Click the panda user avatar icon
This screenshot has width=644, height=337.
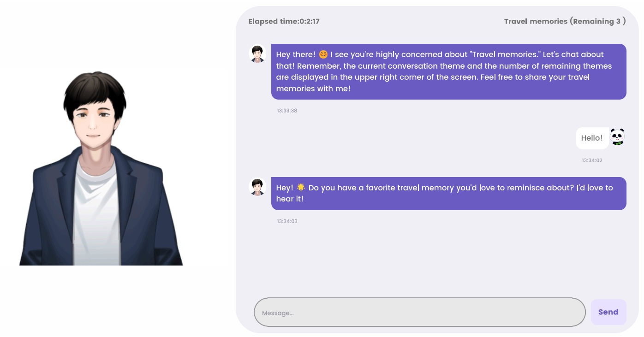point(617,137)
